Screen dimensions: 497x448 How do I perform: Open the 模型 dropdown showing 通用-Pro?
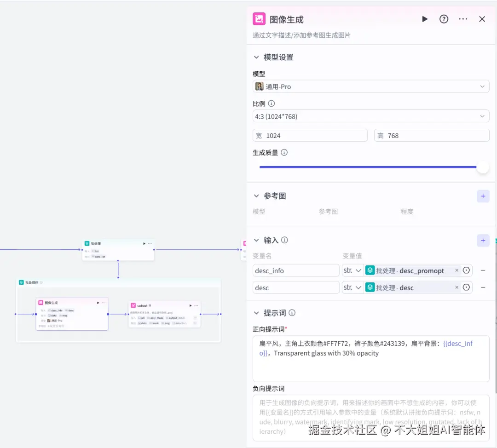pos(371,86)
